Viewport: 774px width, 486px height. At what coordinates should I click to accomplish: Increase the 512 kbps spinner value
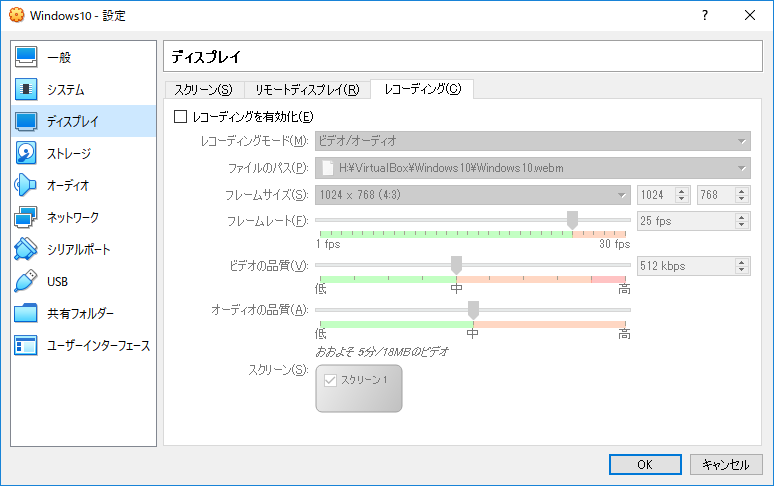click(741, 262)
